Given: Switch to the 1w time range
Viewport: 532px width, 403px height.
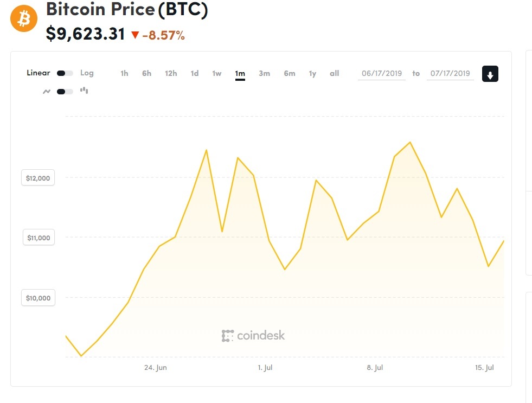Looking at the screenshot, I should pos(217,73).
